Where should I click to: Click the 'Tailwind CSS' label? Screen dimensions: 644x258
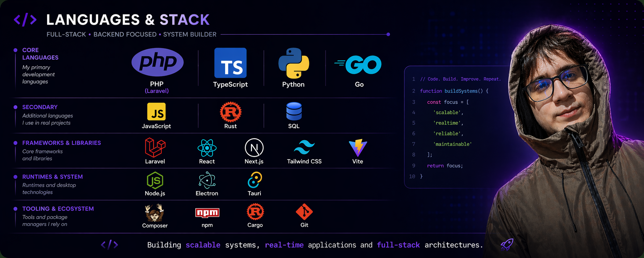pos(304,161)
